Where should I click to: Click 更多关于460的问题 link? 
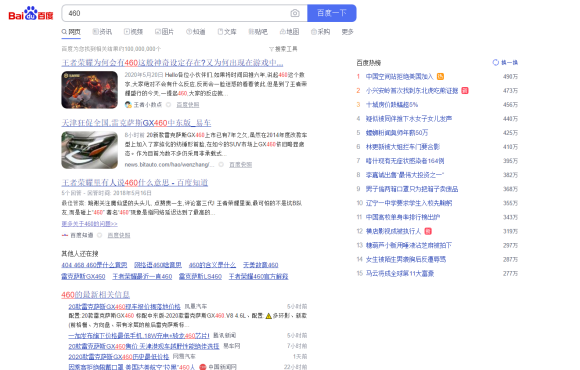point(89,224)
